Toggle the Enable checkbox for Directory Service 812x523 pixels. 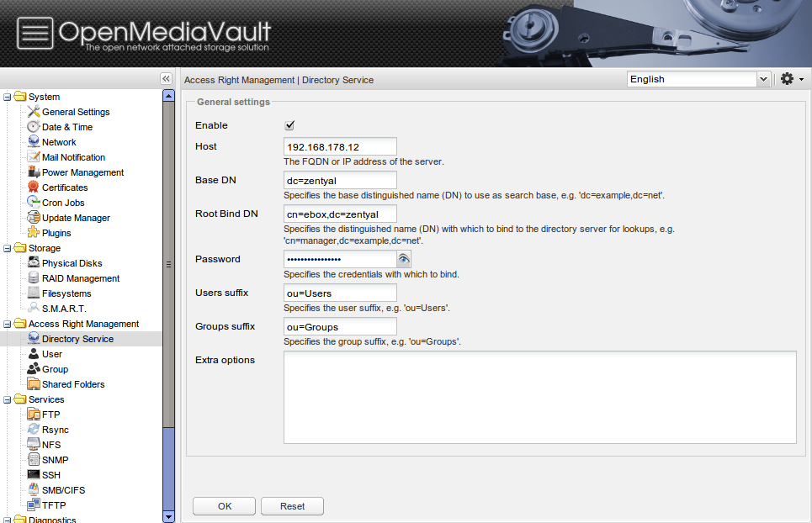coord(289,124)
